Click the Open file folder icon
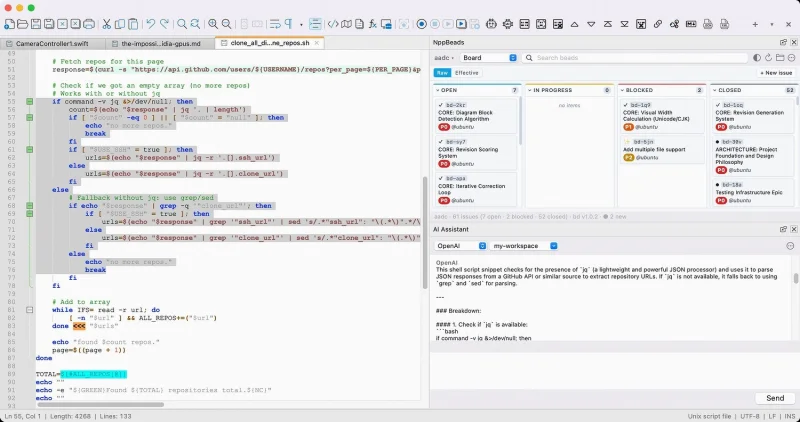The height and width of the screenshot is (422, 800). click(x=22, y=24)
